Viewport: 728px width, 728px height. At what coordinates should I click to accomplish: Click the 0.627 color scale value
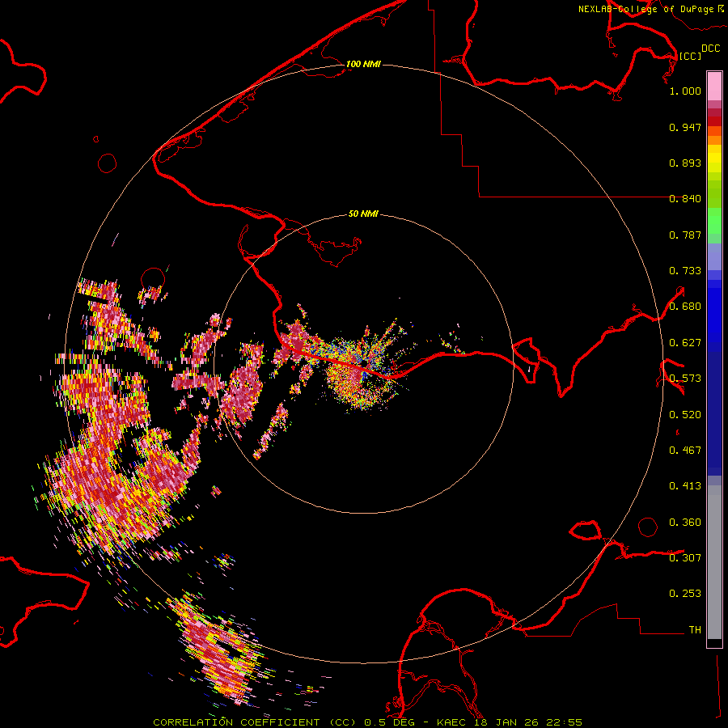tap(685, 343)
